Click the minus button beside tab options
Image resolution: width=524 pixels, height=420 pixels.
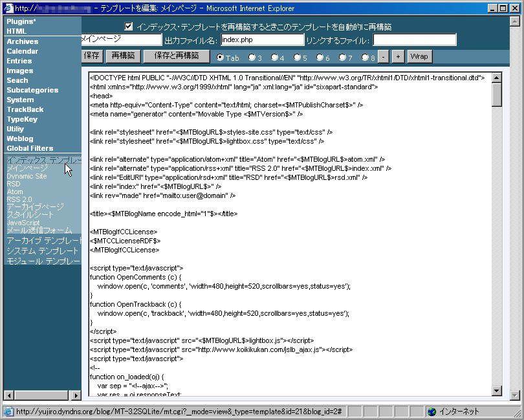pos(384,56)
